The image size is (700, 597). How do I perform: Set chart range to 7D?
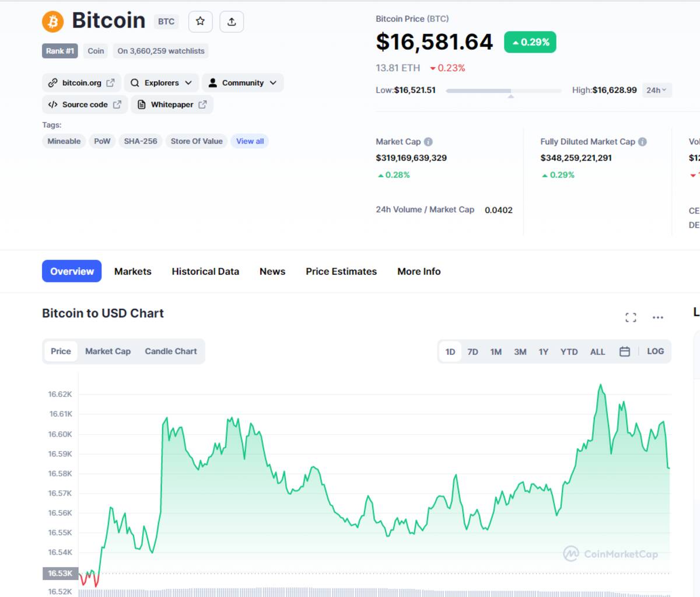(x=473, y=352)
